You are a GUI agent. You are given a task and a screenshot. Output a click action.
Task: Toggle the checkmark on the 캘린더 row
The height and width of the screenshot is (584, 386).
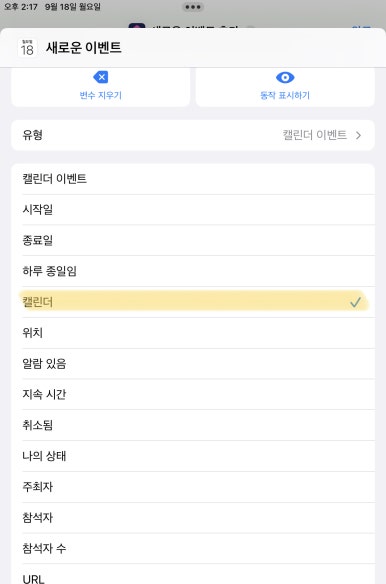(x=355, y=302)
